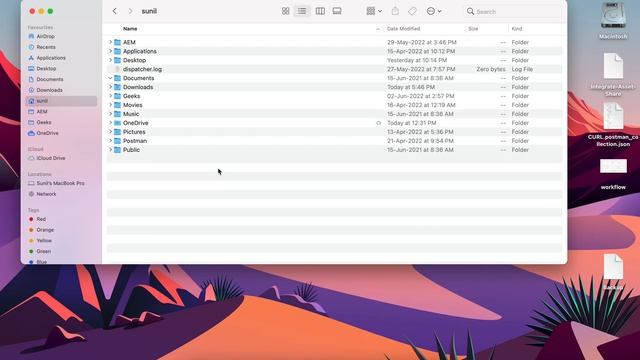640x360 pixels.
Task: Sort by the Size column header
Action: coord(473,29)
